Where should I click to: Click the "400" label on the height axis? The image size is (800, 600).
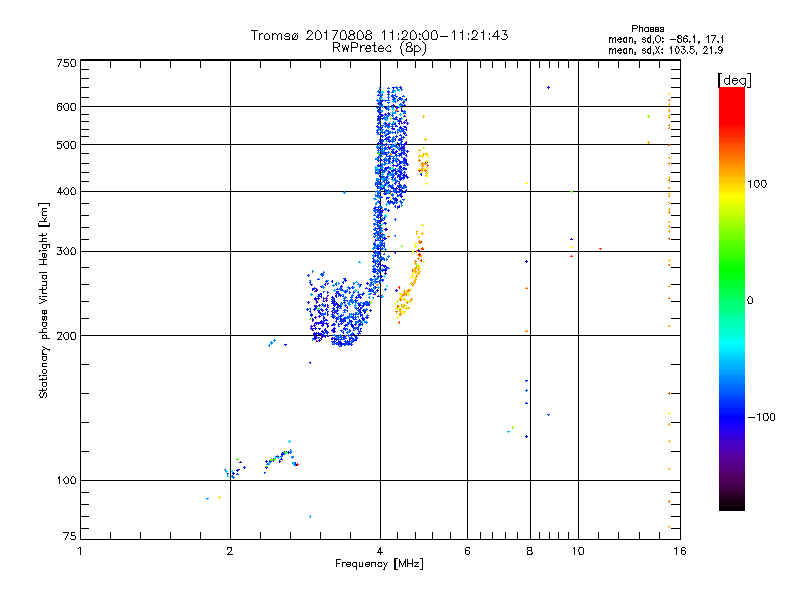pos(67,191)
